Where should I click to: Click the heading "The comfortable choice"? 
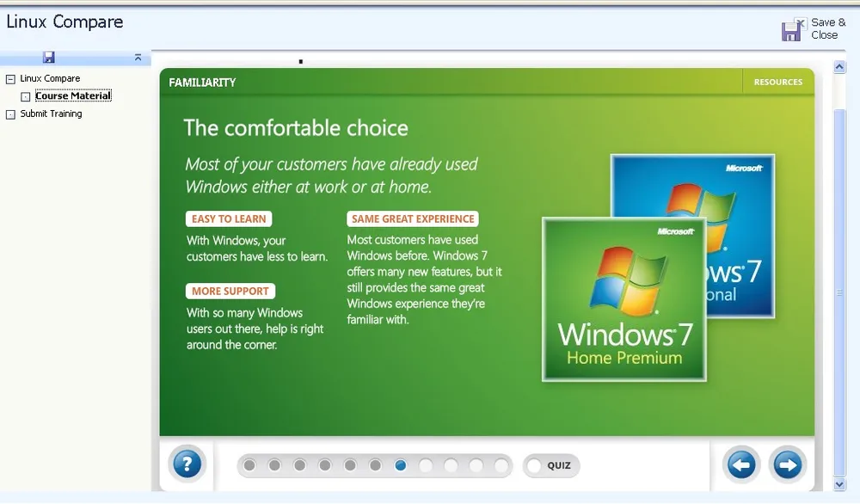[296, 128]
